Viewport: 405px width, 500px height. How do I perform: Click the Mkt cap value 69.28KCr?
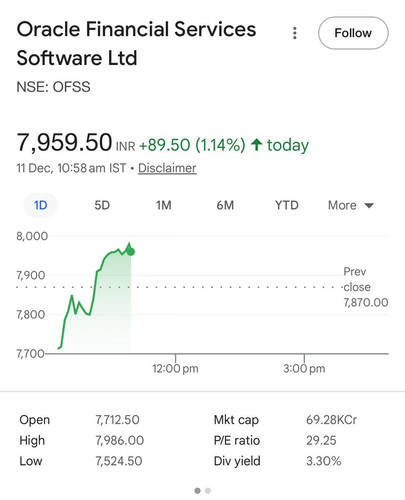pos(331,420)
